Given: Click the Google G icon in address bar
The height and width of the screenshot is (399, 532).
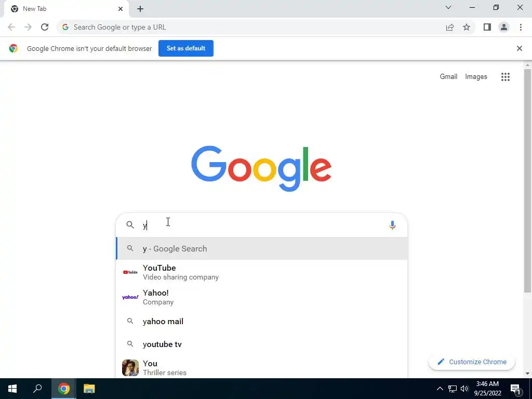Looking at the screenshot, I should [x=65, y=27].
